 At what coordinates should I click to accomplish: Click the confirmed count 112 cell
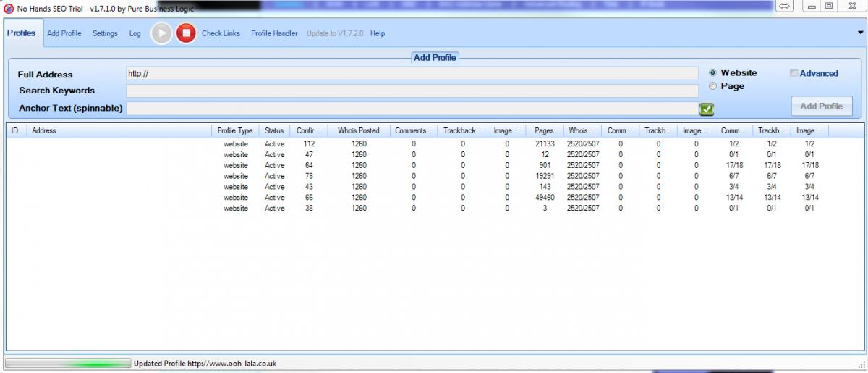(x=310, y=144)
